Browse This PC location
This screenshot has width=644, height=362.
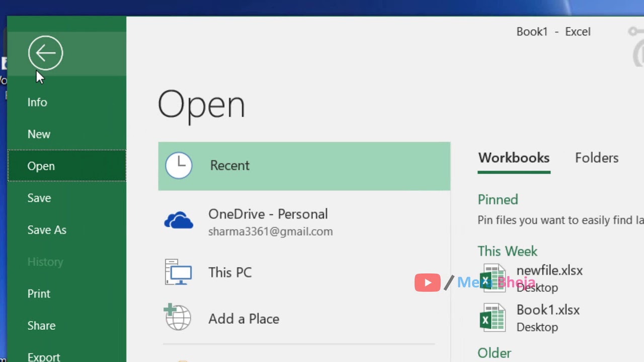230,273
